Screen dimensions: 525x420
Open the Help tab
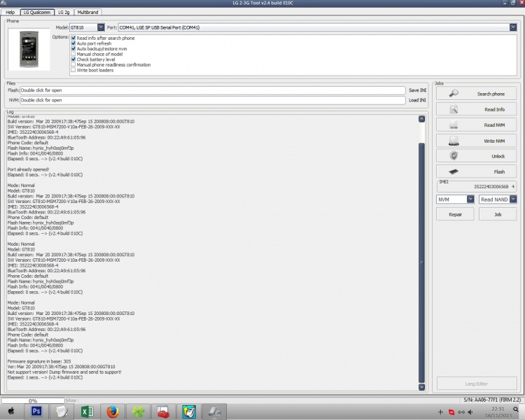click(10, 12)
